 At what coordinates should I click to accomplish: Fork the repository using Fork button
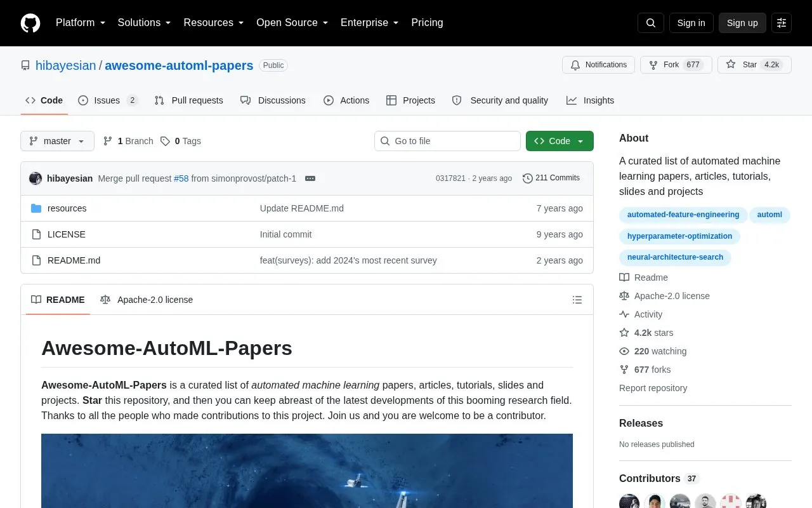(x=676, y=65)
